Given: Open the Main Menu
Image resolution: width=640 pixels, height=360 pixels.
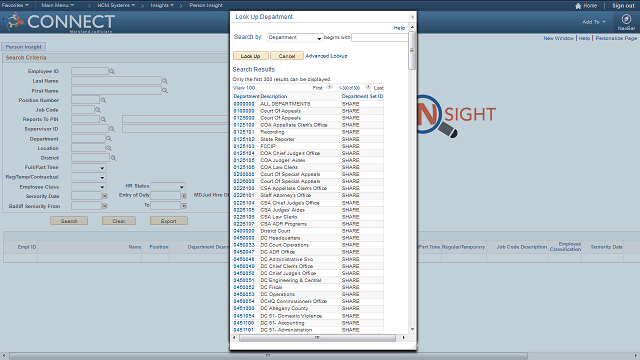Looking at the screenshot, I should 58,5.
